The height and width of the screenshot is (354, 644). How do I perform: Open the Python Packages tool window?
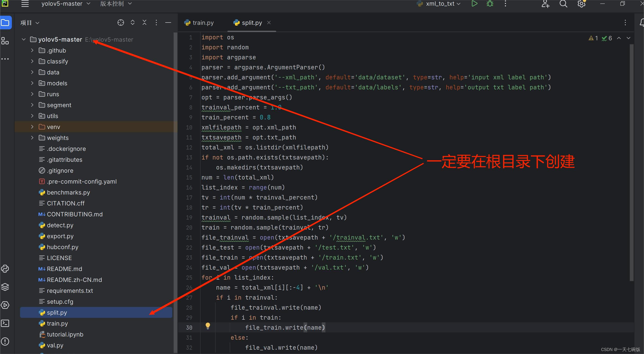(x=5, y=287)
